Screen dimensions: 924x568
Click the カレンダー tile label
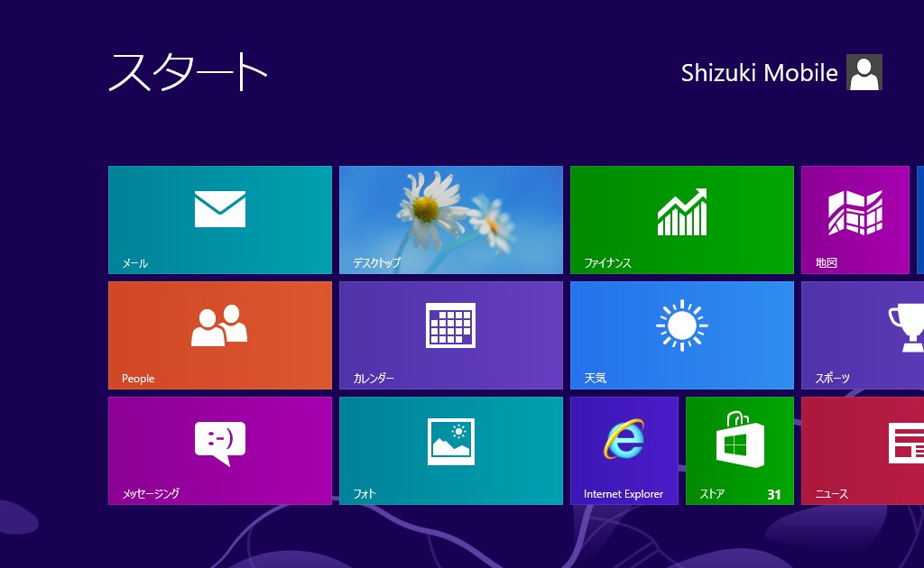[x=374, y=378]
